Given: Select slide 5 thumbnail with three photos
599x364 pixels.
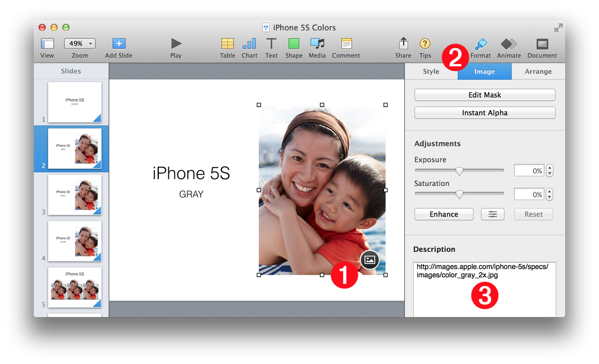Looking at the screenshot, I should coord(75,287).
